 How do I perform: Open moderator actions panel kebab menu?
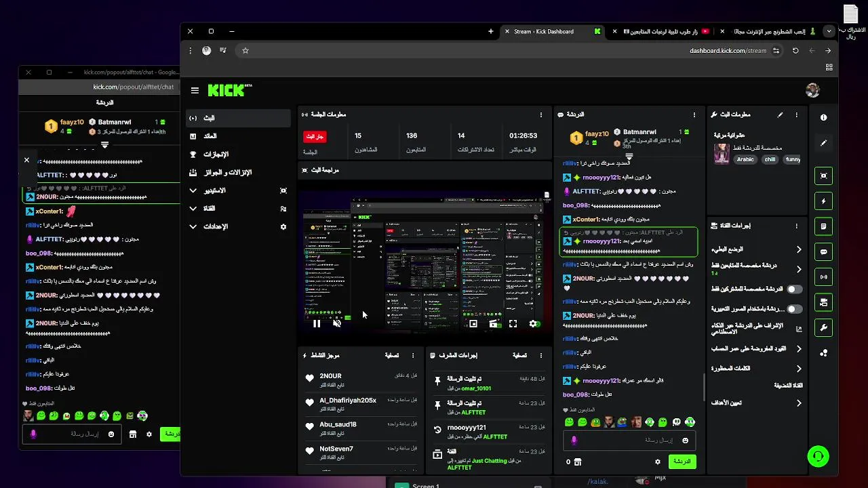pos(540,355)
